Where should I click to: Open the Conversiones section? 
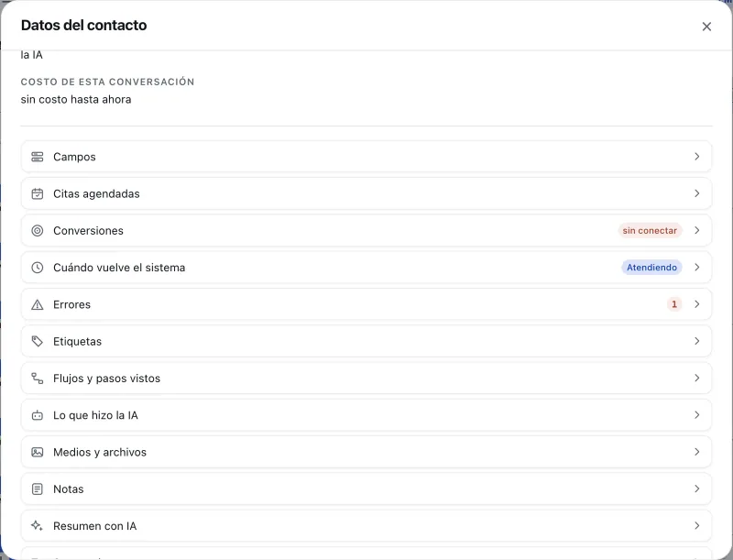[366, 230]
